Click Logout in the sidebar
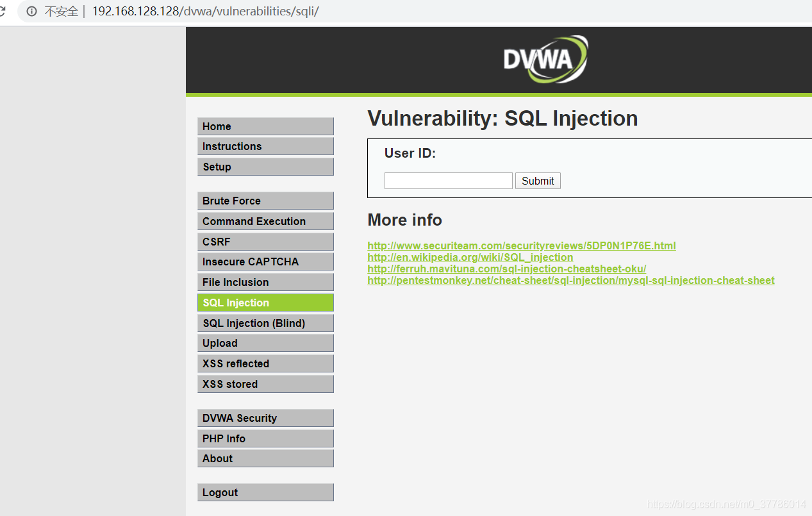812x516 pixels. pyautogui.click(x=265, y=492)
